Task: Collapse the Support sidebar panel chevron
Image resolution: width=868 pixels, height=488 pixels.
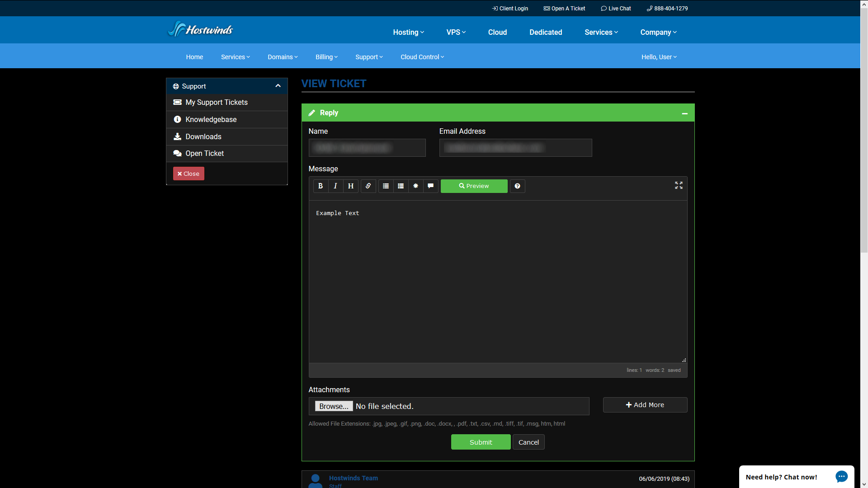Action: coord(278,86)
